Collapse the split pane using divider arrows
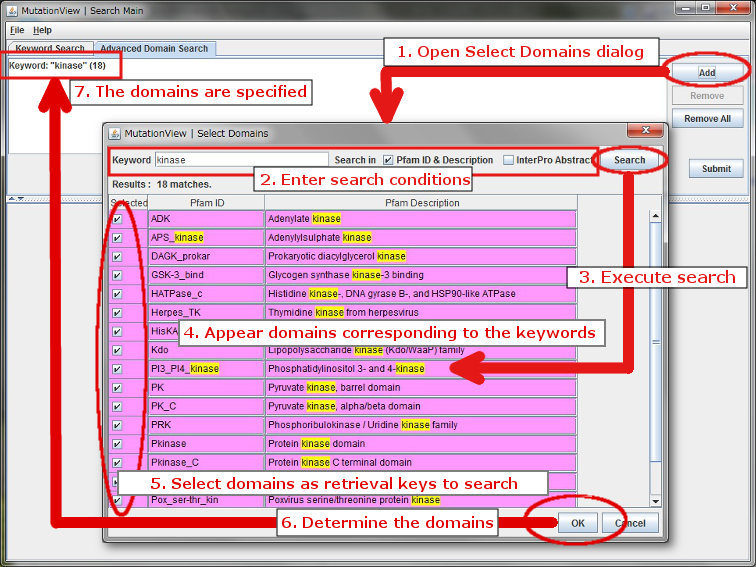The image size is (756, 567). 12,198
